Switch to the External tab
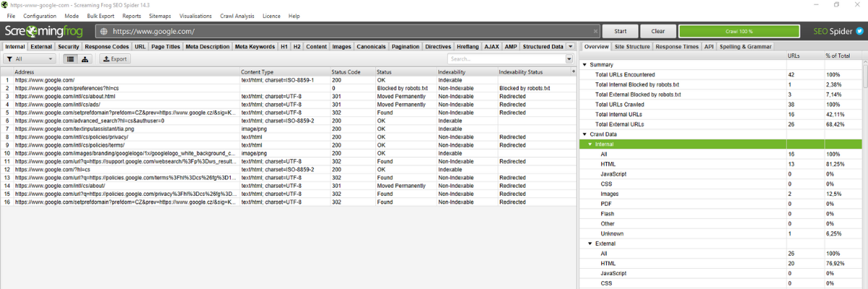The width and height of the screenshot is (868, 289). (41, 46)
